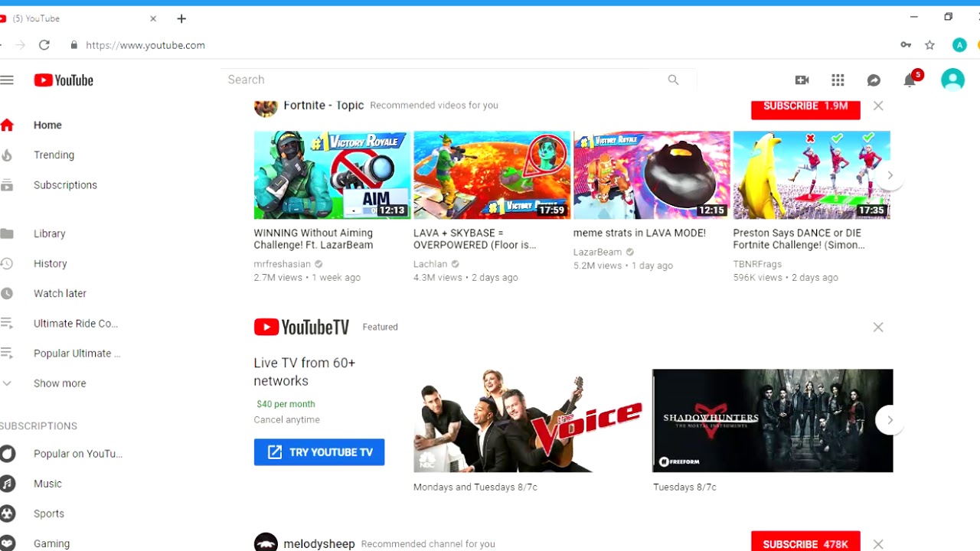Click the melodysheep channel avatar
The width and height of the screenshot is (980, 551).
pyautogui.click(x=266, y=543)
